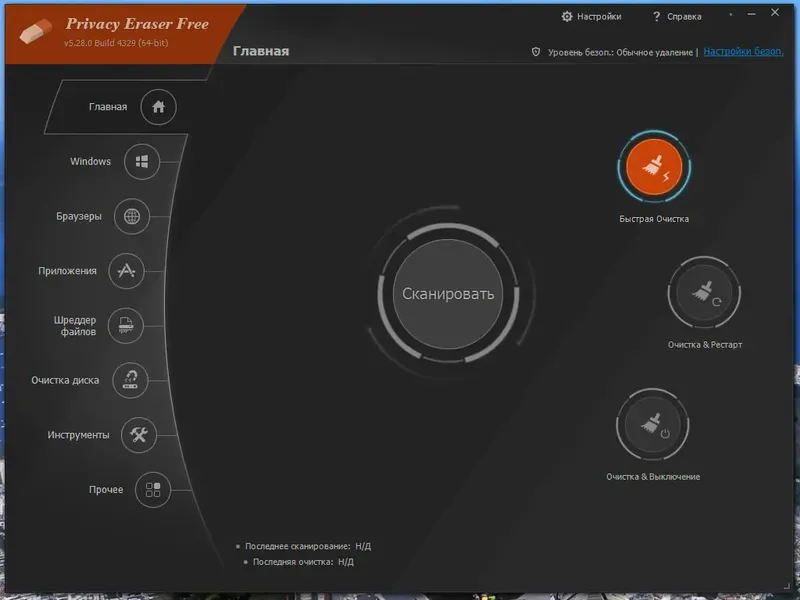Click the large Сканировать button

tap(447, 294)
